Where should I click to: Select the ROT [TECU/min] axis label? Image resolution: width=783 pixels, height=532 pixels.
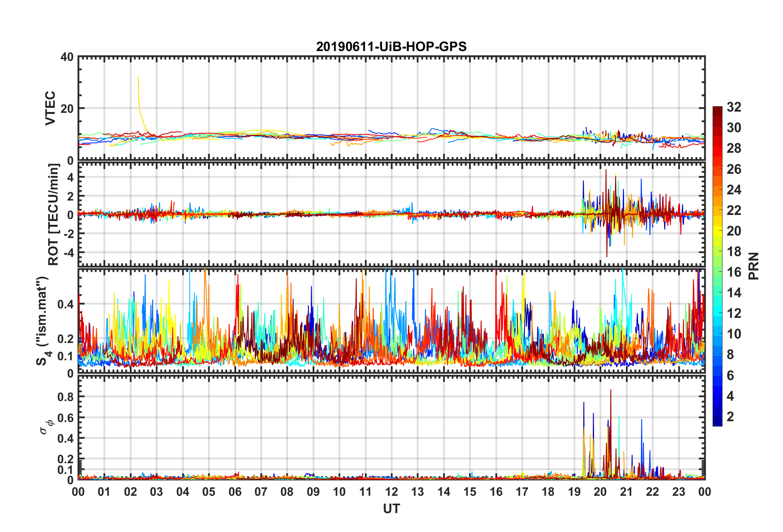click(x=54, y=215)
